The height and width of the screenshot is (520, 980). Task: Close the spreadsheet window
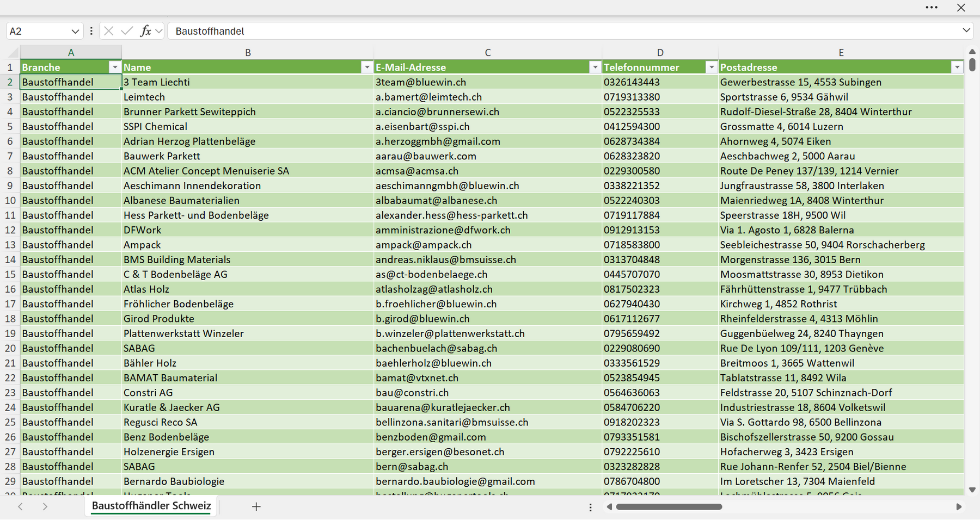click(961, 8)
